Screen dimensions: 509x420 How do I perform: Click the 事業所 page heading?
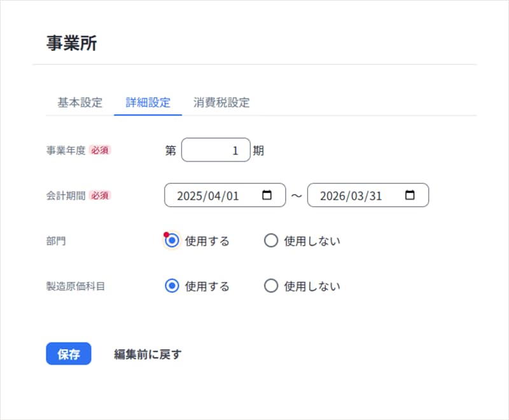[71, 43]
